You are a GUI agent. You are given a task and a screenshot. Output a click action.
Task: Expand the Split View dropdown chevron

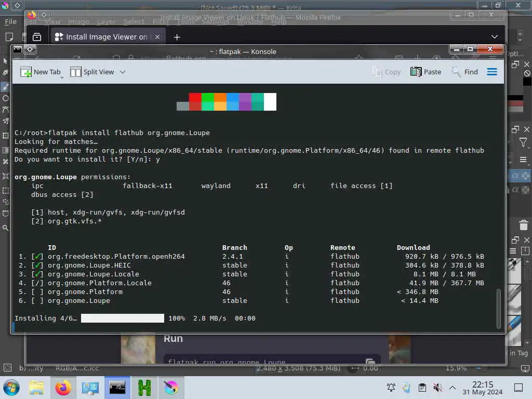(x=123, y=72)
